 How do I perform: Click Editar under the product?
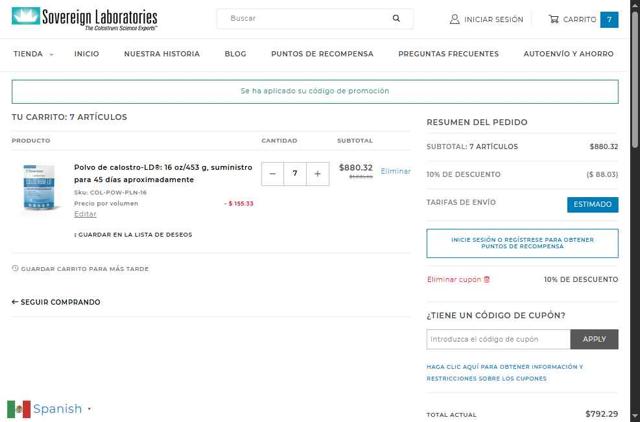85,214
